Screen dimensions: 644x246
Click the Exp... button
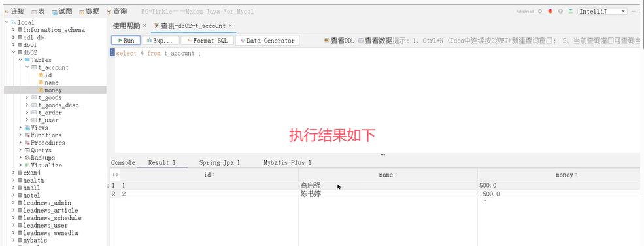(x=161, y=41)
